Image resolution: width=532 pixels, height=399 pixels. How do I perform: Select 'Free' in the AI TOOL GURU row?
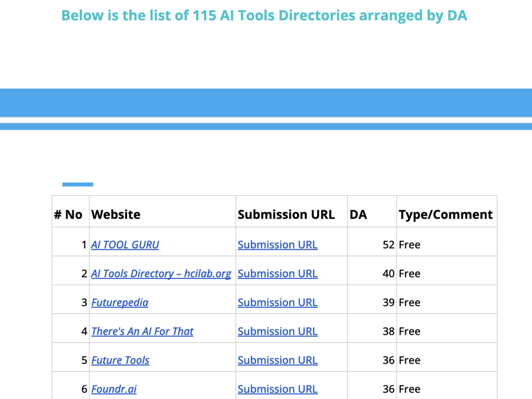(x=410, y=244)
